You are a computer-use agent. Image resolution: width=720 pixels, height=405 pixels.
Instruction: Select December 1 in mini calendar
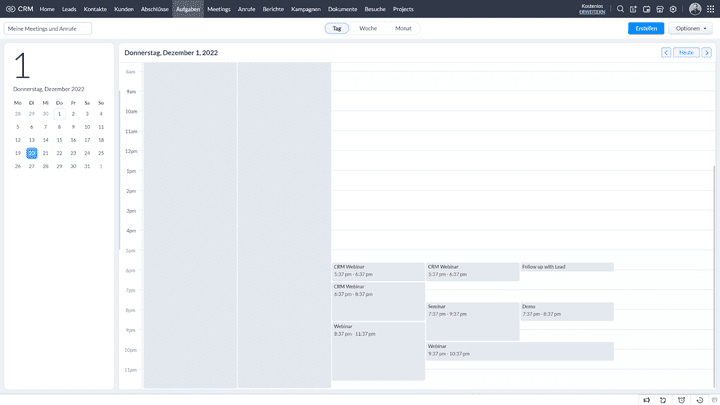tap(59, 114)
